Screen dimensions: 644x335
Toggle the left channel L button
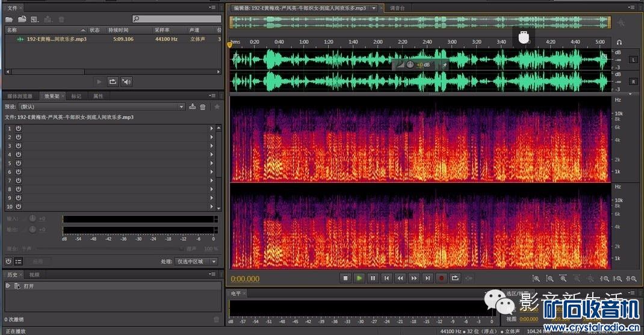click(633, 60)
